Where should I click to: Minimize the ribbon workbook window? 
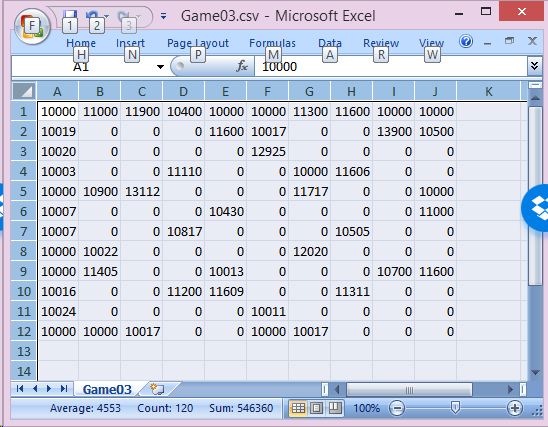click(488, 43)
